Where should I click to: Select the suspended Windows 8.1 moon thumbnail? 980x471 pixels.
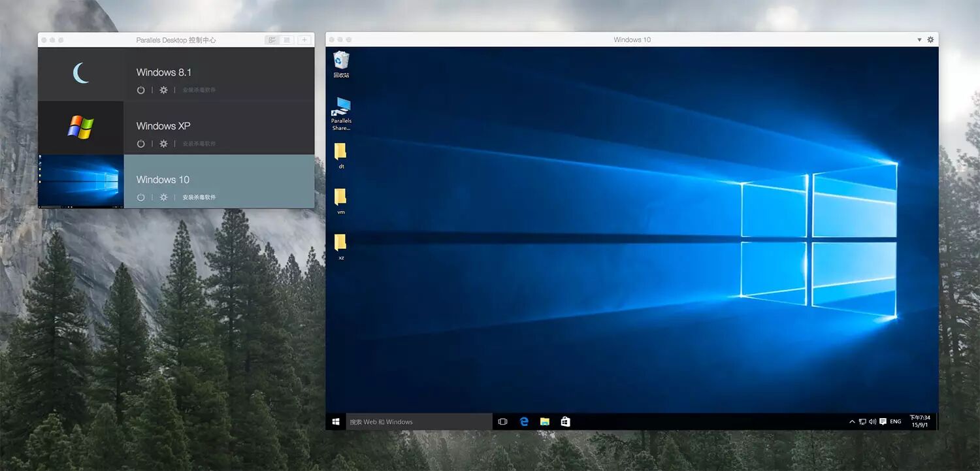(80, 74)
